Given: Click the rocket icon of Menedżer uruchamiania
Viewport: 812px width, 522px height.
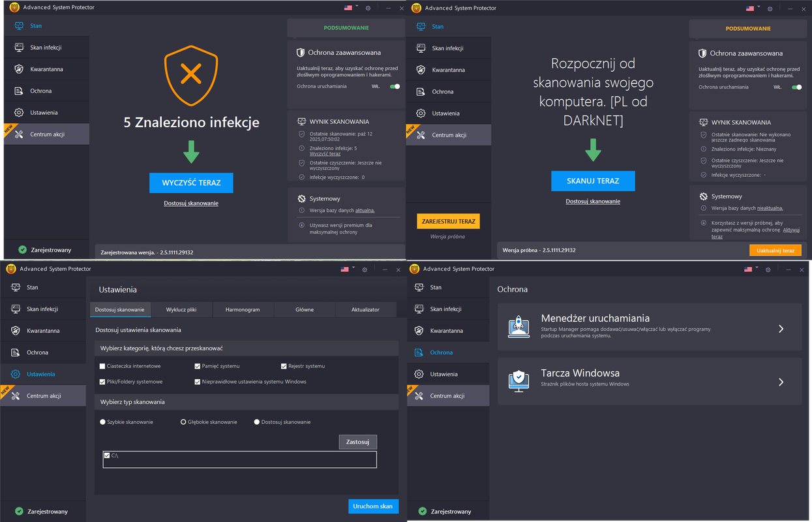Looking at the screenshot, I should (x=519, y=328).
